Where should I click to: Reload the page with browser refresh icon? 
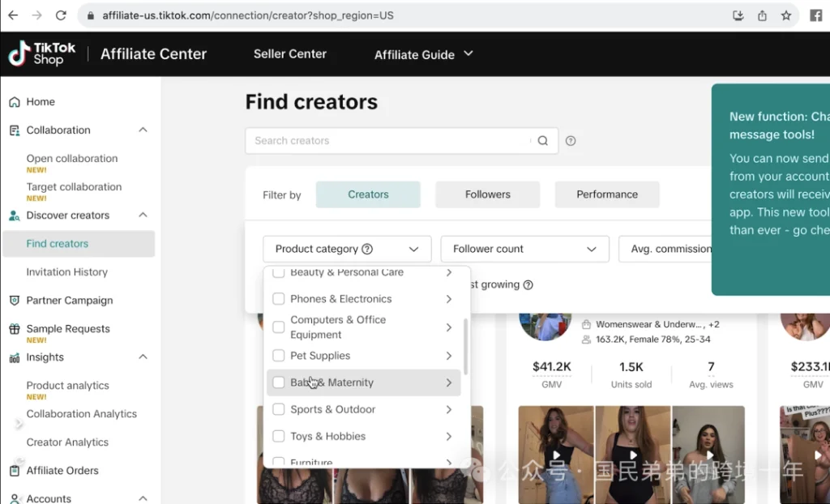point(61,15)
